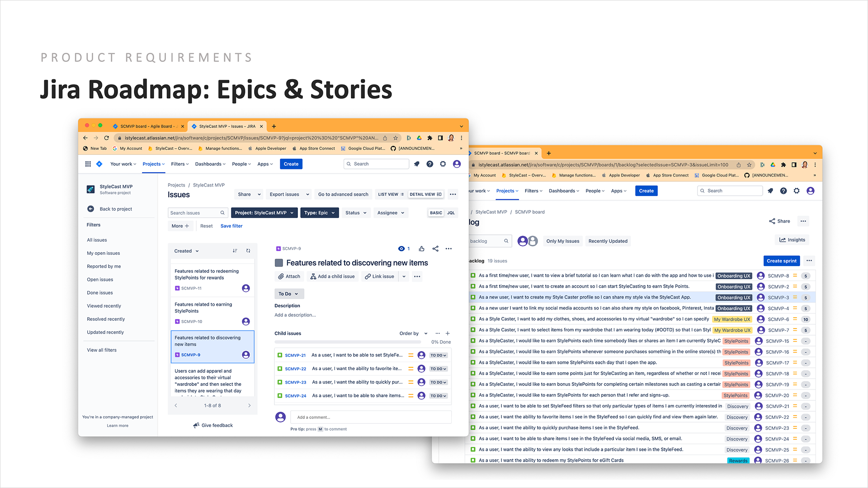Open Issues page more options dots
868x488 pixels.
click(x=453, y=194)
